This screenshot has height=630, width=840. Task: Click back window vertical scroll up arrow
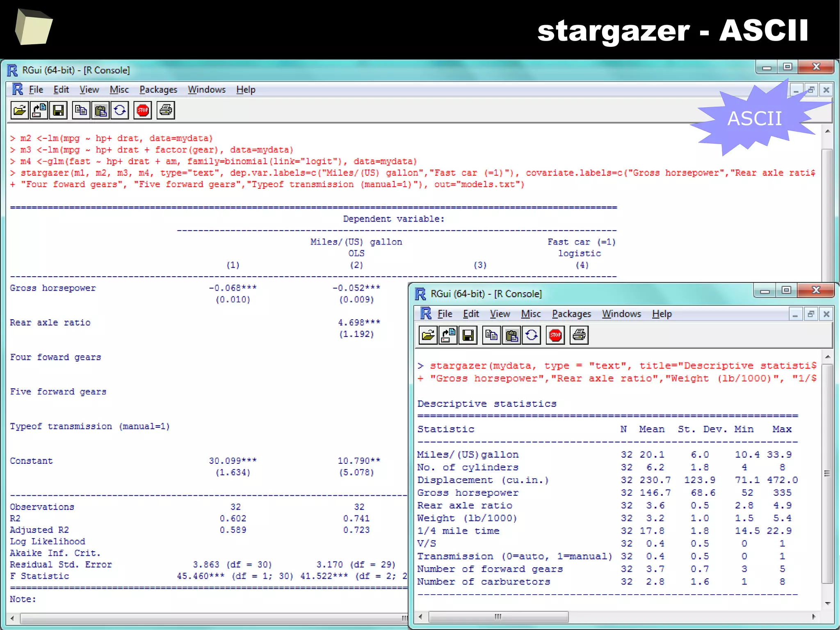click(828, 131)
